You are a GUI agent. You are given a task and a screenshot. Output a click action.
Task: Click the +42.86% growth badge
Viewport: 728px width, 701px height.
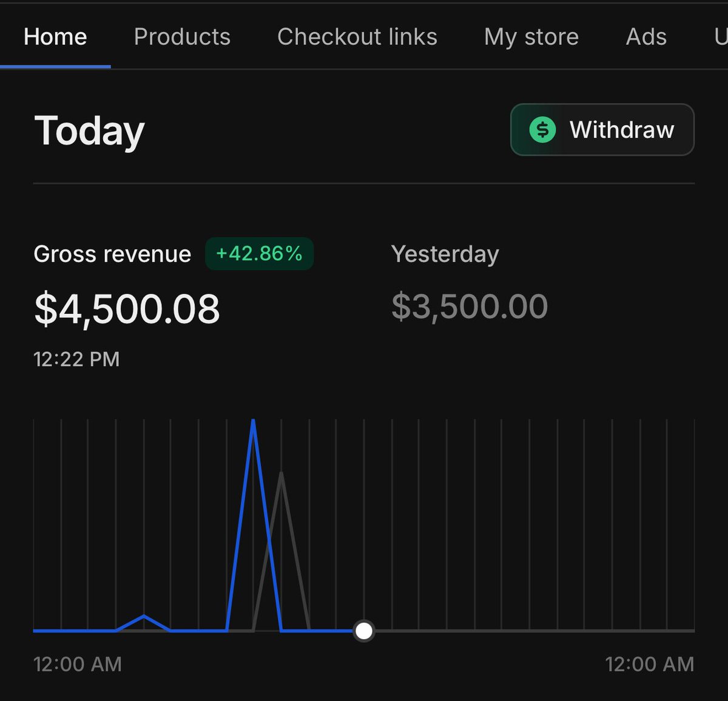pos(260,254)
